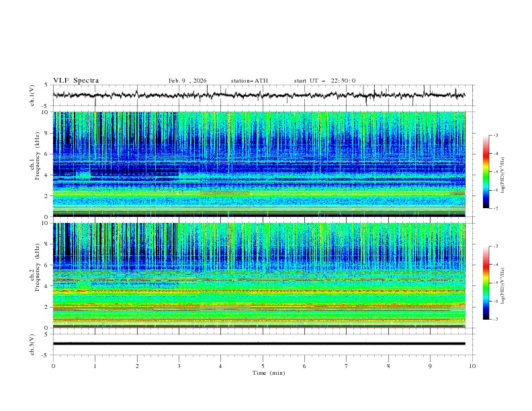The image size is (532, 411).
Task: Click the "-4" label on ch.2 colorbar
Action: (495, 265)
